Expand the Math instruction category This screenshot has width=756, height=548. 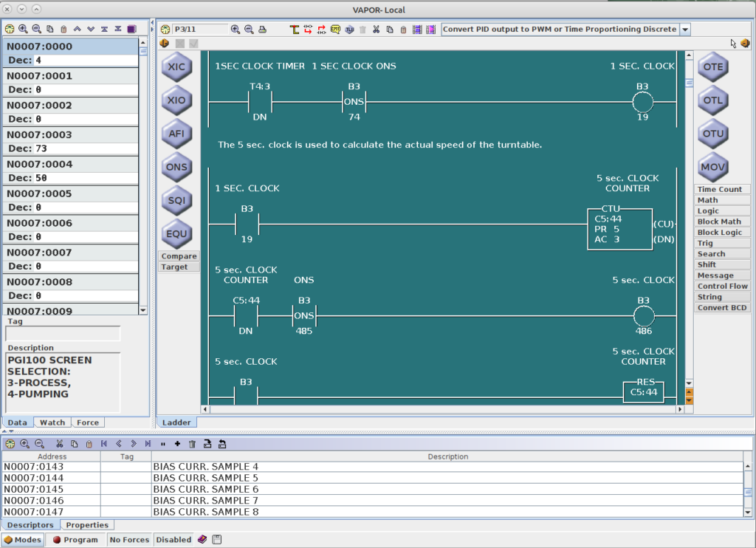point(721,199)
